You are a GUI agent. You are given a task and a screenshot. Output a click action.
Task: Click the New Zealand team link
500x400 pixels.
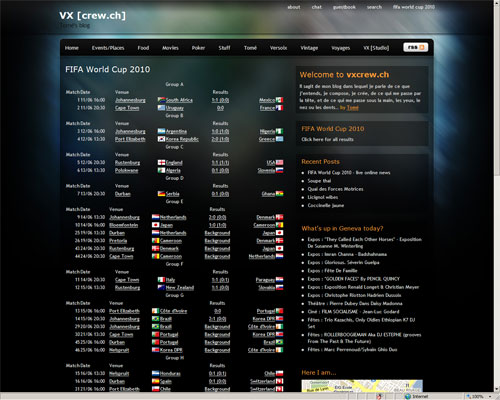tap(180, 287)
